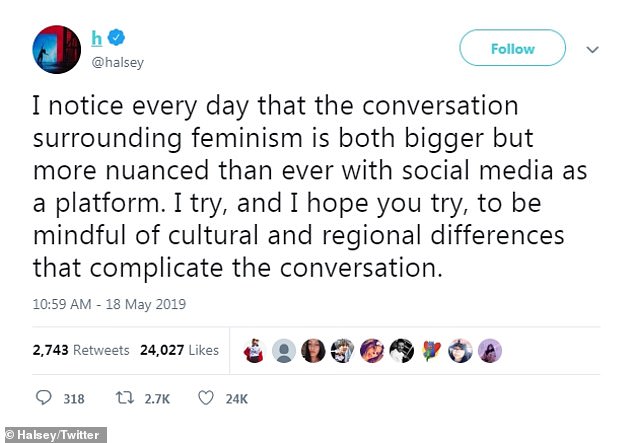Click the 318 replies count
Viewport: 634px width, 443px height.
click(74, 398)
